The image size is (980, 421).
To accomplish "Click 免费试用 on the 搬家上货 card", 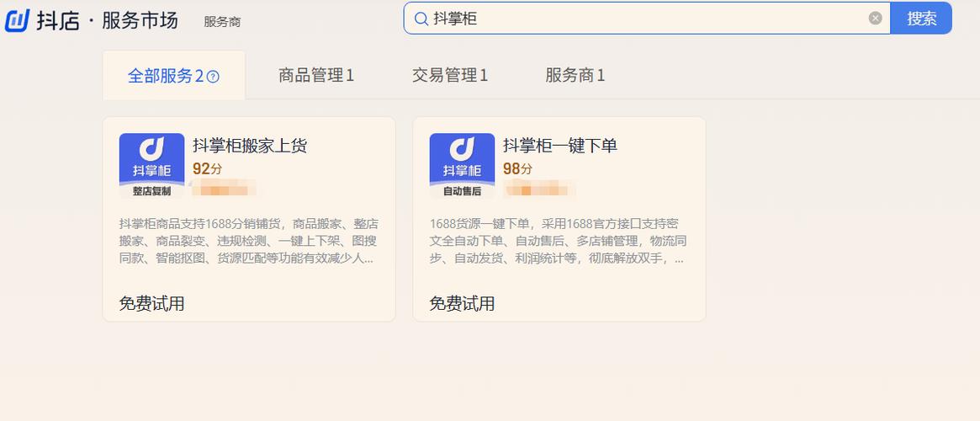I will point(152,303).
